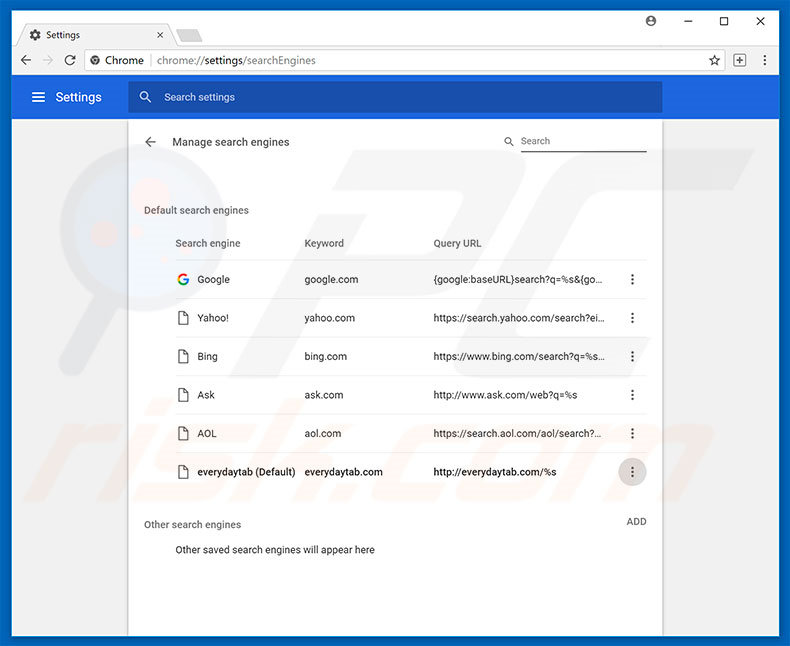Click the keyword 'aol.com'
The image size is (790, 646).
pos(322,433)
